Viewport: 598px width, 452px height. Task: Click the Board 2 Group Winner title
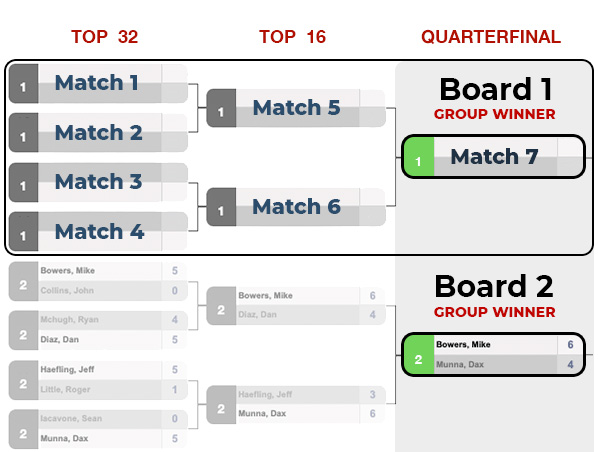(x=494, y=296)
